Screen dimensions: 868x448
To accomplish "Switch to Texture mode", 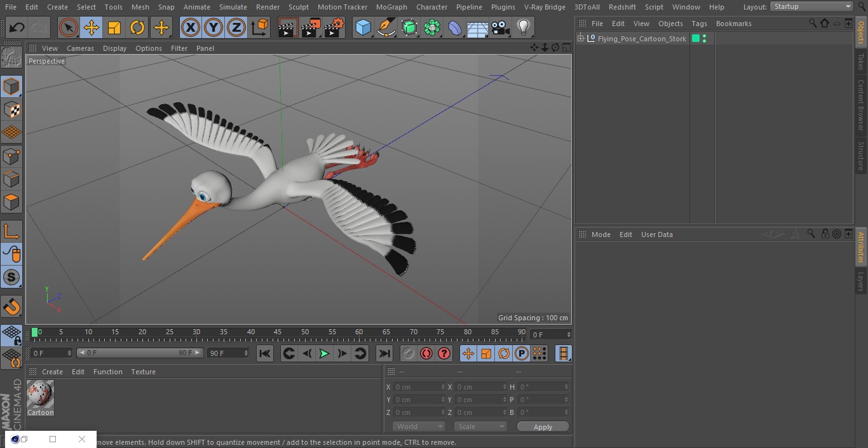I will (11, 109).
